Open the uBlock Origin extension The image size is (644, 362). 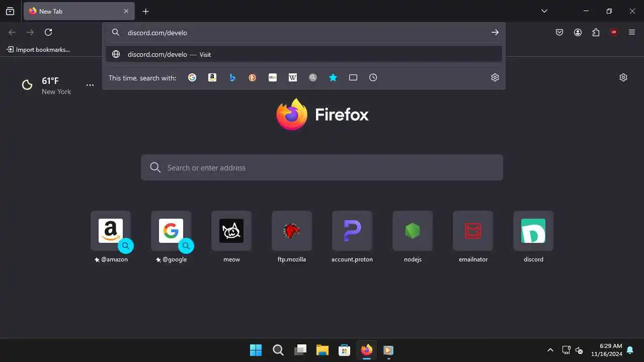click(614, 32)
